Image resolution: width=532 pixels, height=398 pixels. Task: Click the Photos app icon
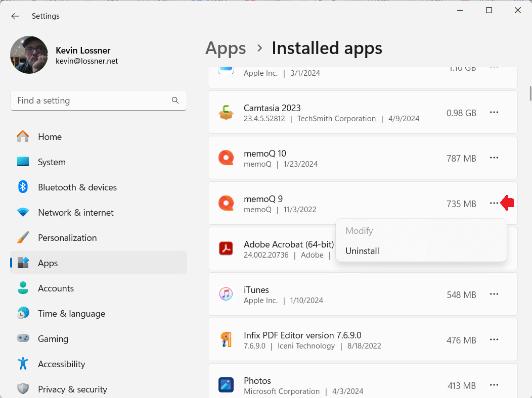coord(226,385)
